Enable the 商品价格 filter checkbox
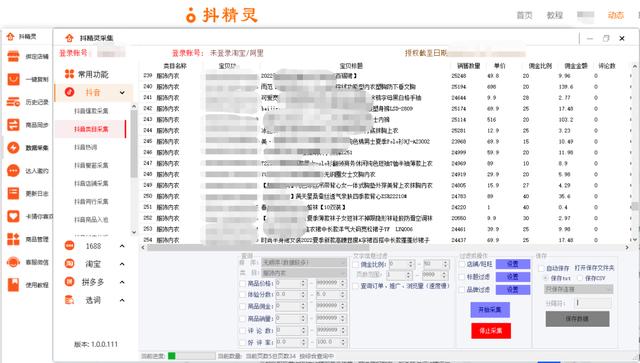 point(242,283)
